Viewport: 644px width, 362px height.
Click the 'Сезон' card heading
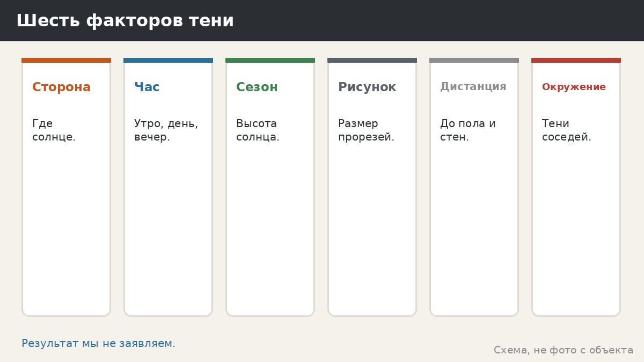click(x=257, y=87)
